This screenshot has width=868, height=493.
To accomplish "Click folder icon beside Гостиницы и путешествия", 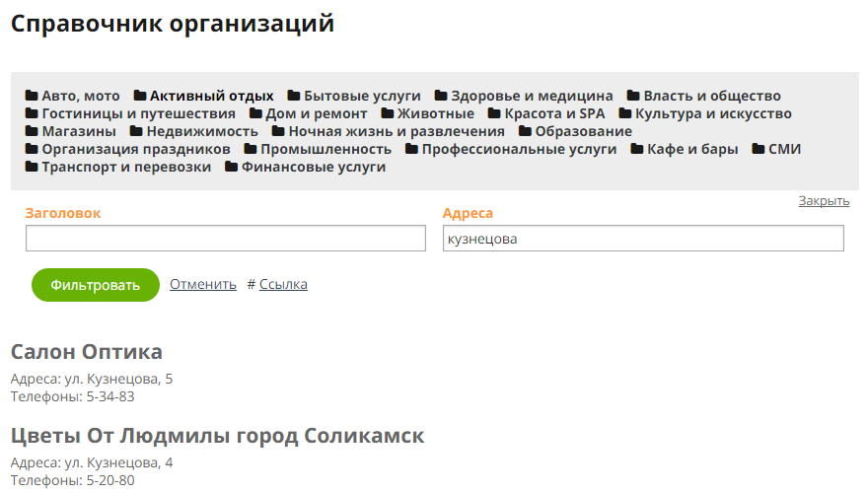I will (32, 114).
